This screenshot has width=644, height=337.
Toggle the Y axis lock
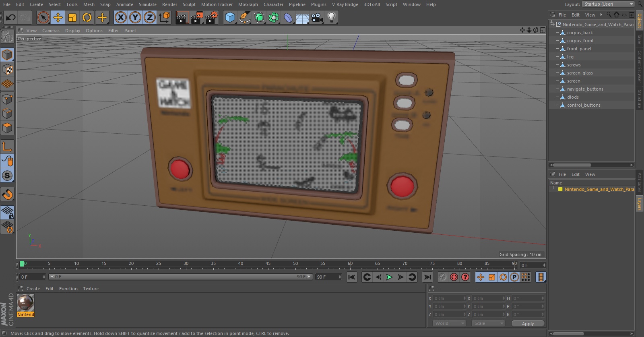(x=135, y=17)
